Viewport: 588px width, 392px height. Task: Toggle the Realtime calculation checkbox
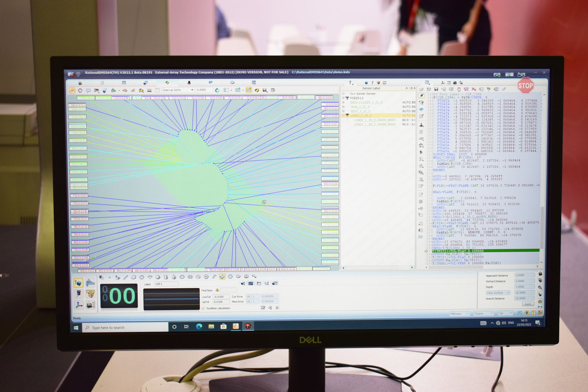pos(203,308)
